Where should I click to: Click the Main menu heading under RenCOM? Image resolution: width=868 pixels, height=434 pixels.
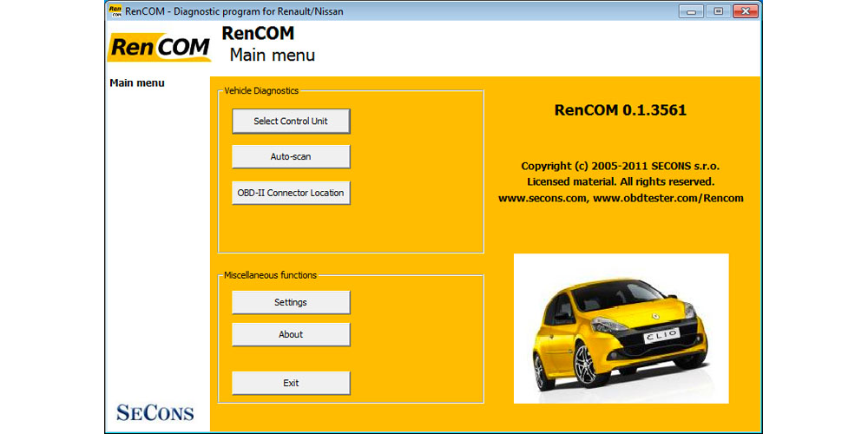pyautogui.click(x=272, y=56)
